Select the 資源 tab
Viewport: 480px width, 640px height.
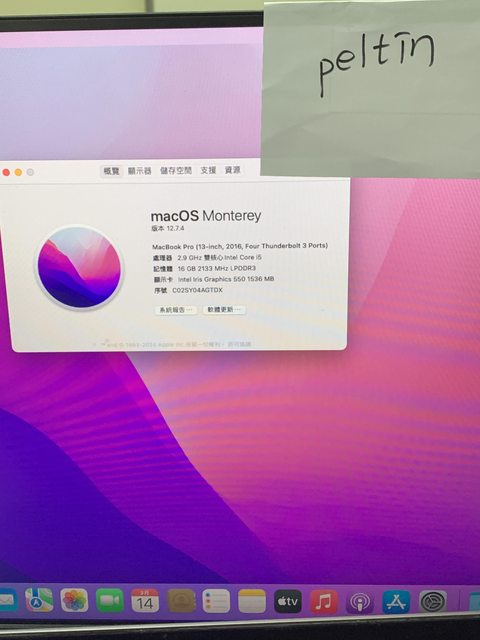tap(233, 170)
